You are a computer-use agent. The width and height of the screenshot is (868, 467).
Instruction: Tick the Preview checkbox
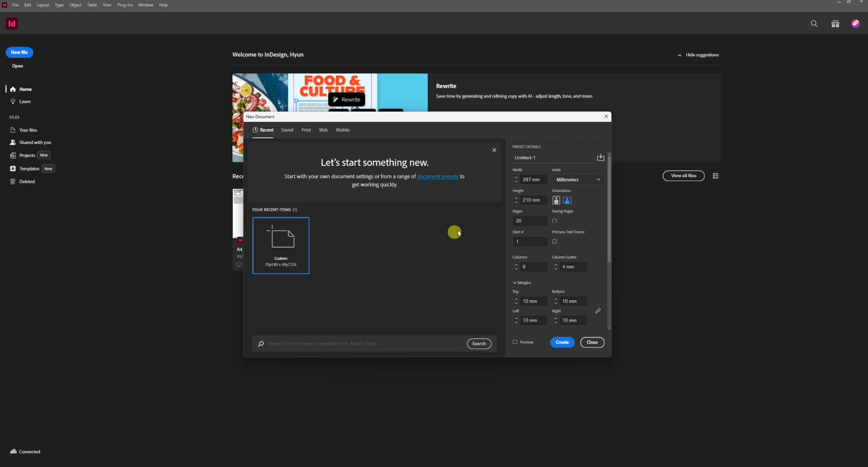pos(515,342)
